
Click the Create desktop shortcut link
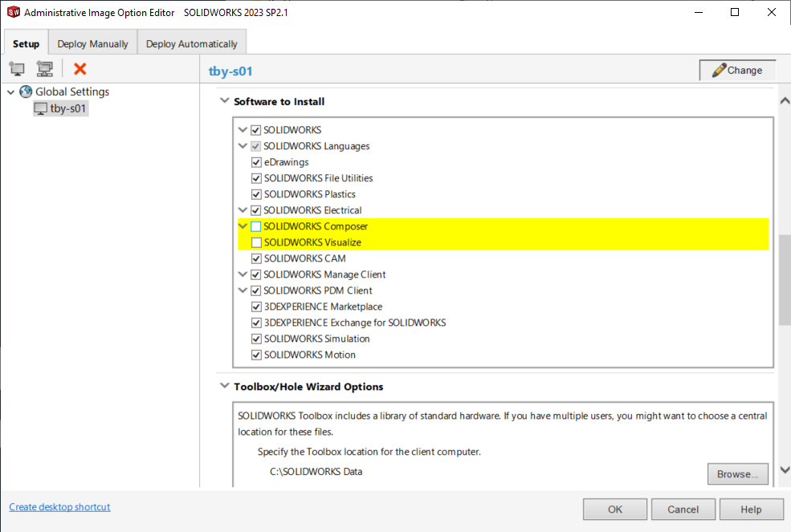click(59, 507)
